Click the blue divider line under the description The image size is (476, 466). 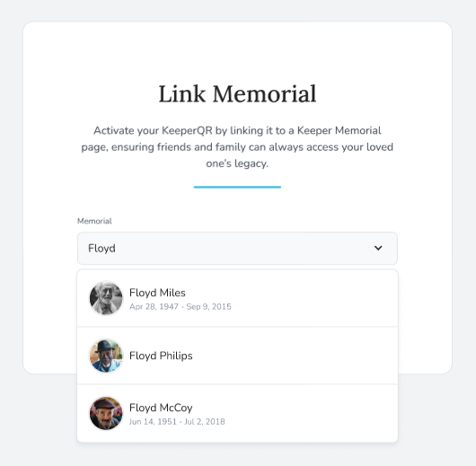tap(237, 187)
